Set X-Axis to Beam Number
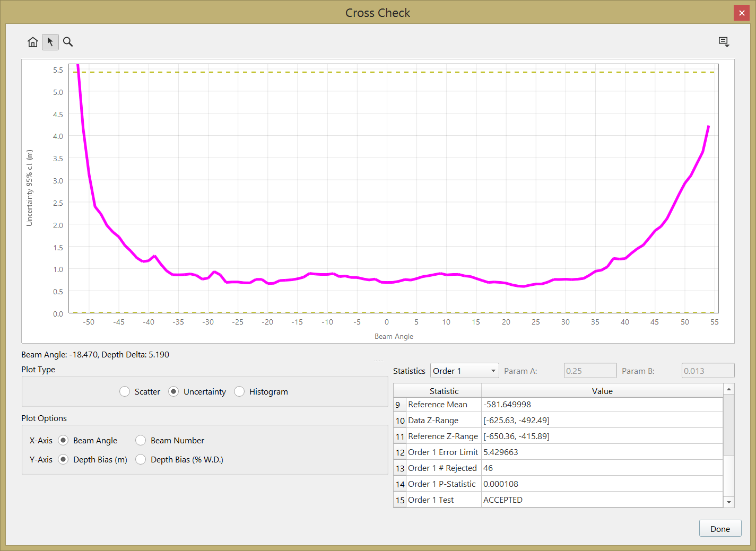The image size is (756, 551). tap(141, 440)
